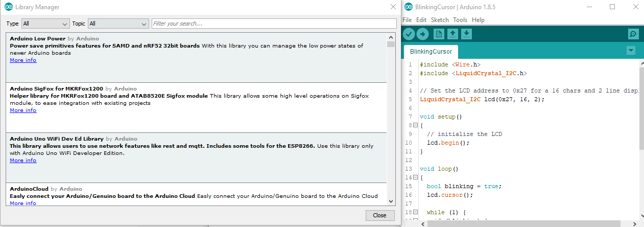Collapse the while block fold marker on line 18
Screen dimensions: 644x227
415,212
